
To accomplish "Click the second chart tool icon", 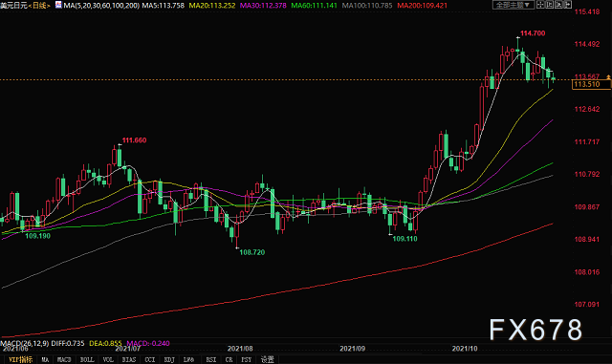I will pos(550,5).
